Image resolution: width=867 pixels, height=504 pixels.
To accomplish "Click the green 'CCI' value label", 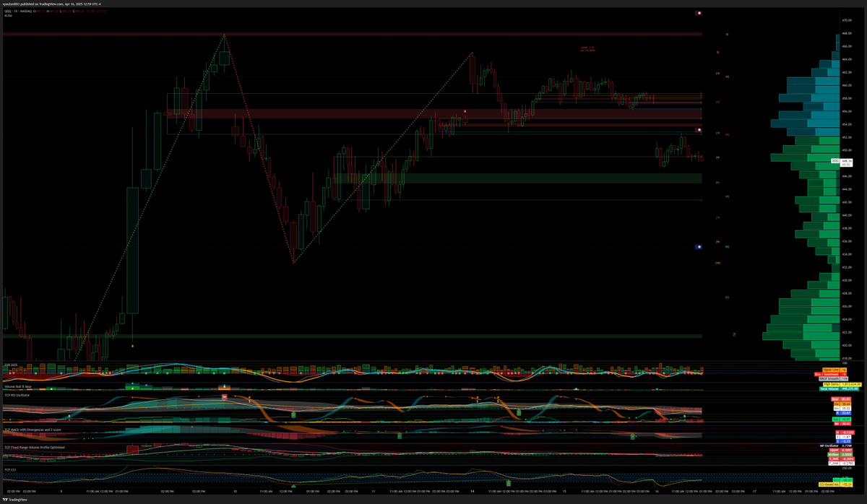I will (842, 479).
